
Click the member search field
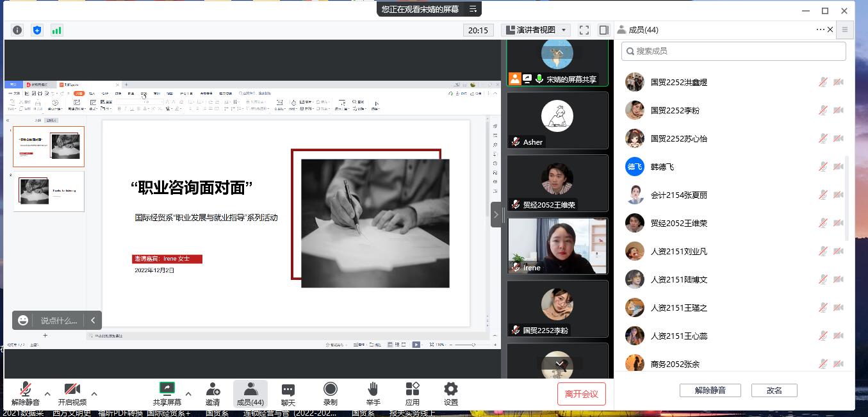733,51
